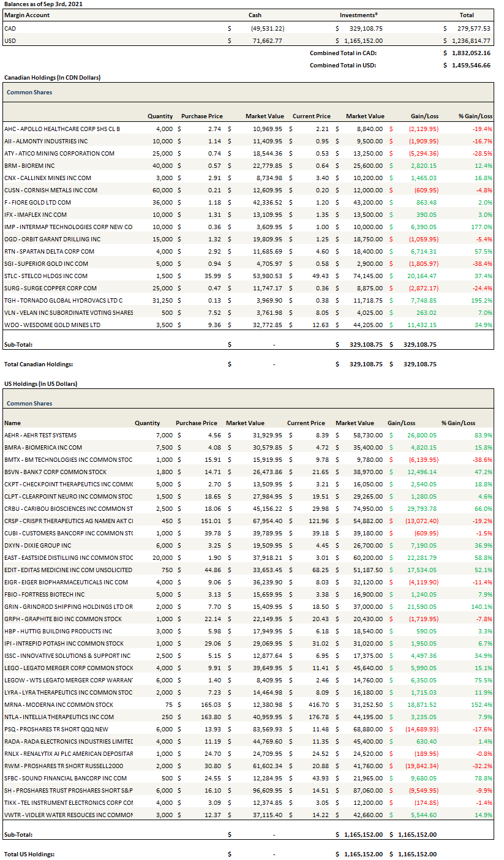
Task: Click the "US Holdings (In US Dollars)" heading
Action: (x=40, y=383)
